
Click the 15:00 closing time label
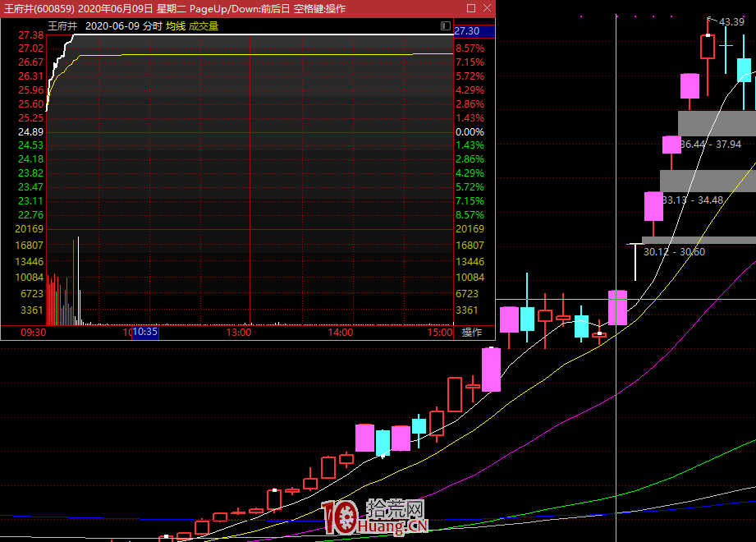(441, 333)
